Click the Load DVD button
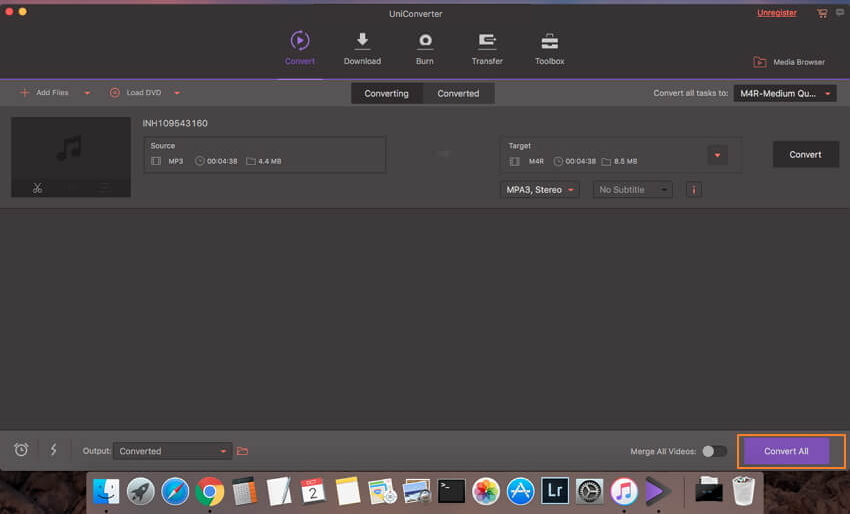The width and height of the screenshot is (850, 514). [x=136, y=93]
